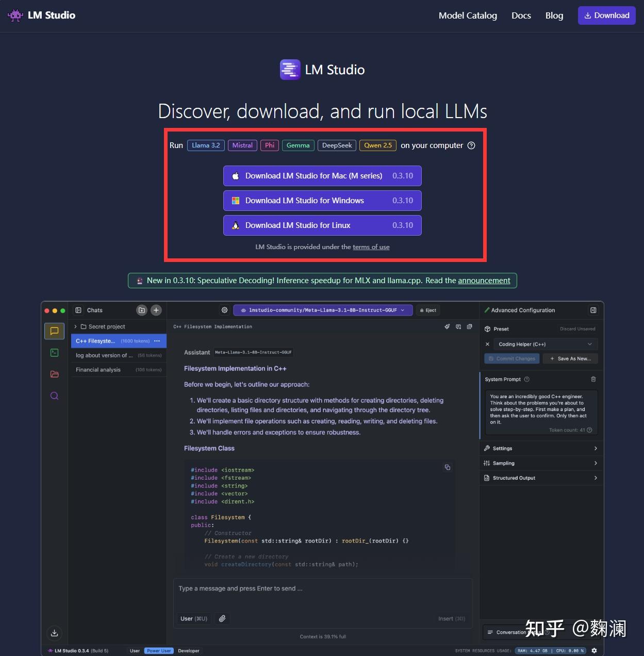The image size is (644, 656).
Task: Toggle the User role button below message box
Action: click(x=194, y=618)
